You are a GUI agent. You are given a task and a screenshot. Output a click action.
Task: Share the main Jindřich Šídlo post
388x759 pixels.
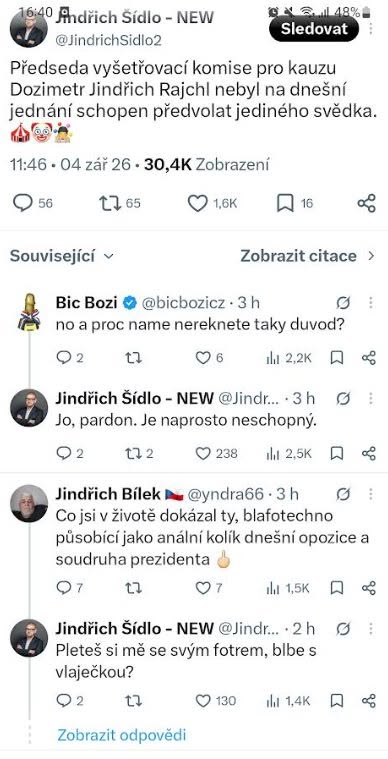pos(367,204)
